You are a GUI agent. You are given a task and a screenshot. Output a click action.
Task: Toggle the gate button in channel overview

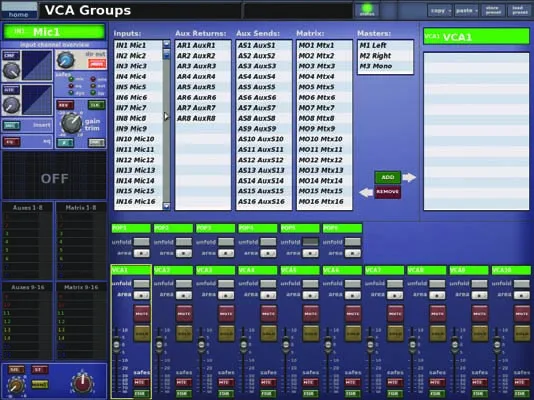11,90
